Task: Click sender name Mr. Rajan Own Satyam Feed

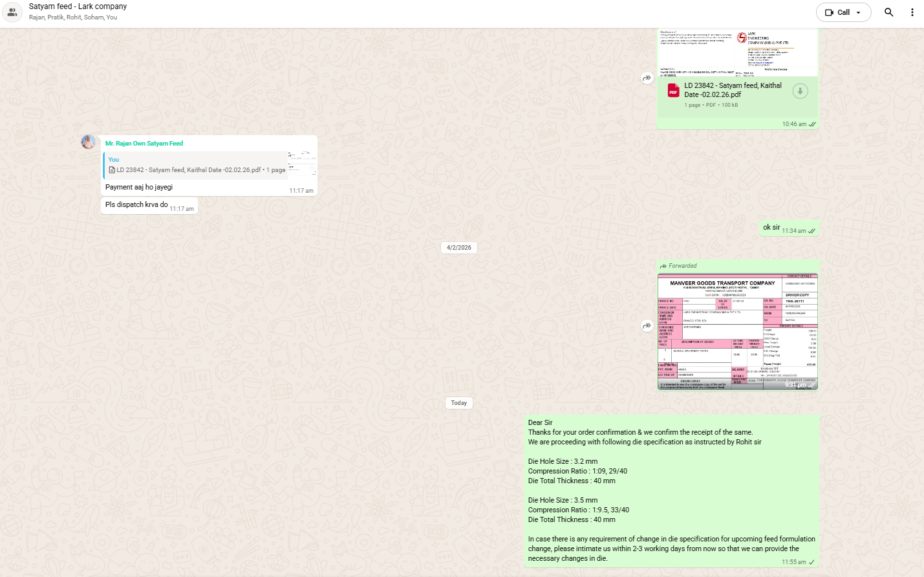Action: coord(144,144)
